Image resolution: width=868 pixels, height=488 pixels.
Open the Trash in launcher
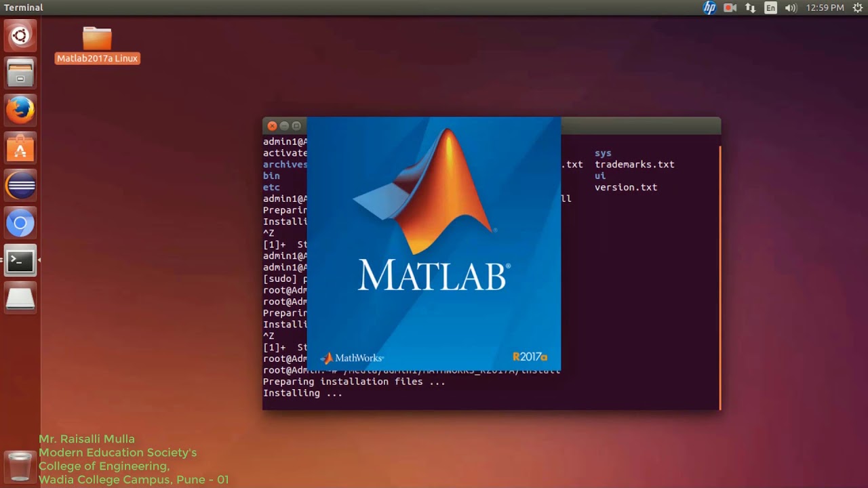[20, 467]
